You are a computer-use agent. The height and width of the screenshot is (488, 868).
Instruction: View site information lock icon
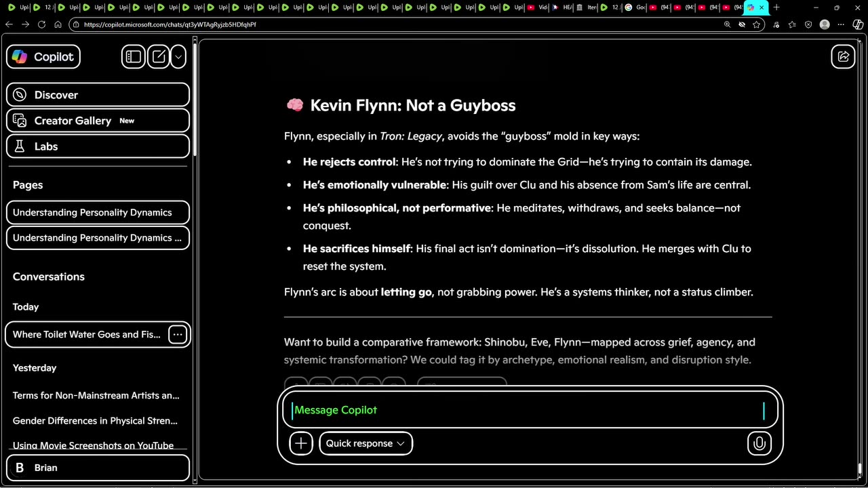pos(75,24)
